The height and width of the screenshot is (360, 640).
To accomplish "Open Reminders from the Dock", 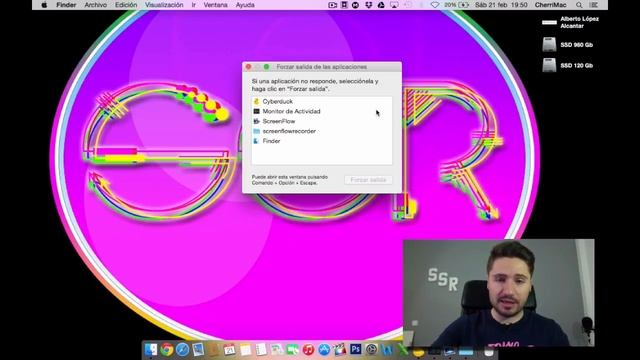I will pyautogui.click(x=261, y=349).
